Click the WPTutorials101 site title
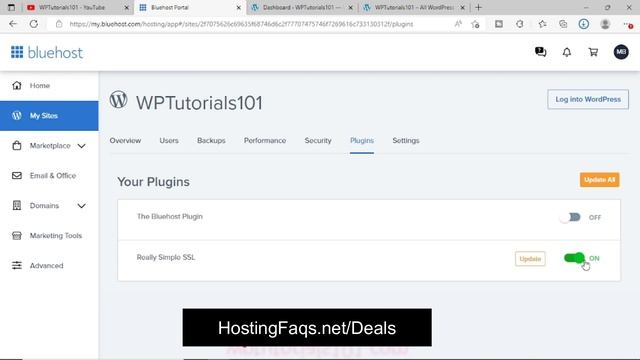This screenshot has width=640, height=360. [199, 103]
